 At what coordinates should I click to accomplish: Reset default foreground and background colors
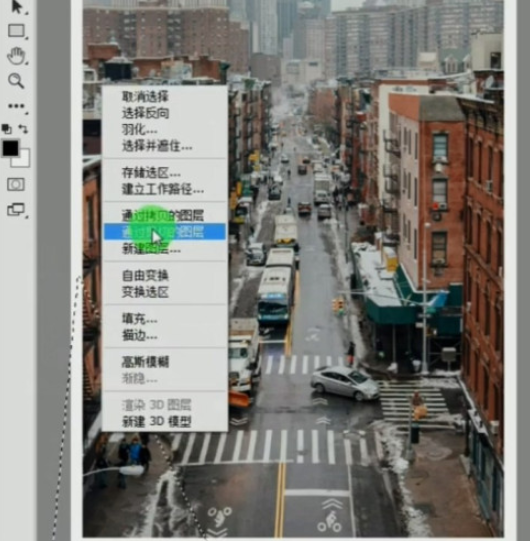click(7, 129)
